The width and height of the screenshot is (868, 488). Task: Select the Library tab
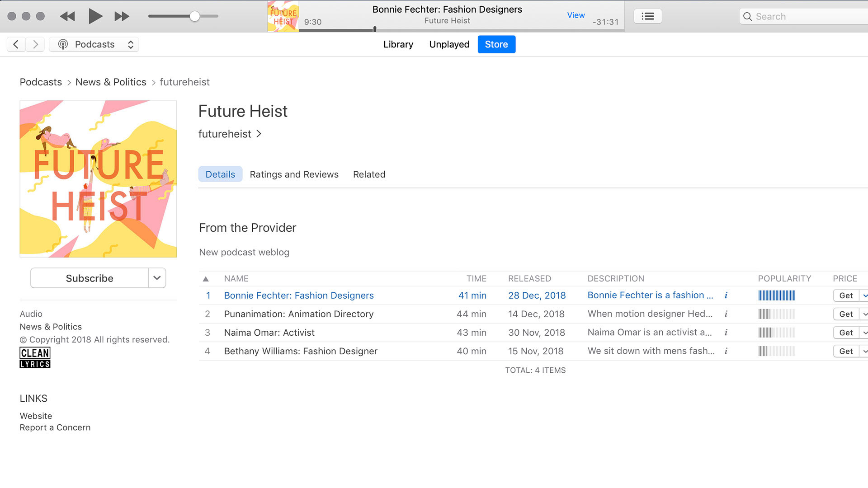(x=398, y=44)
